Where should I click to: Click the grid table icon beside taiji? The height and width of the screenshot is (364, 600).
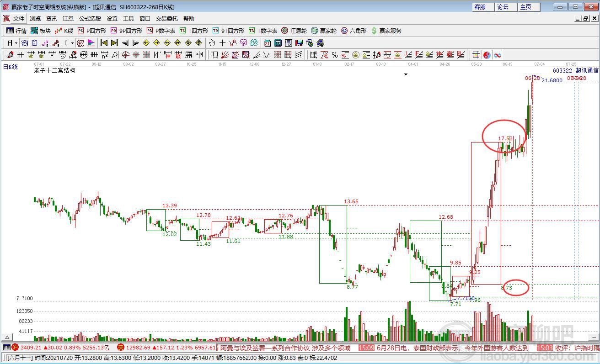476,55
